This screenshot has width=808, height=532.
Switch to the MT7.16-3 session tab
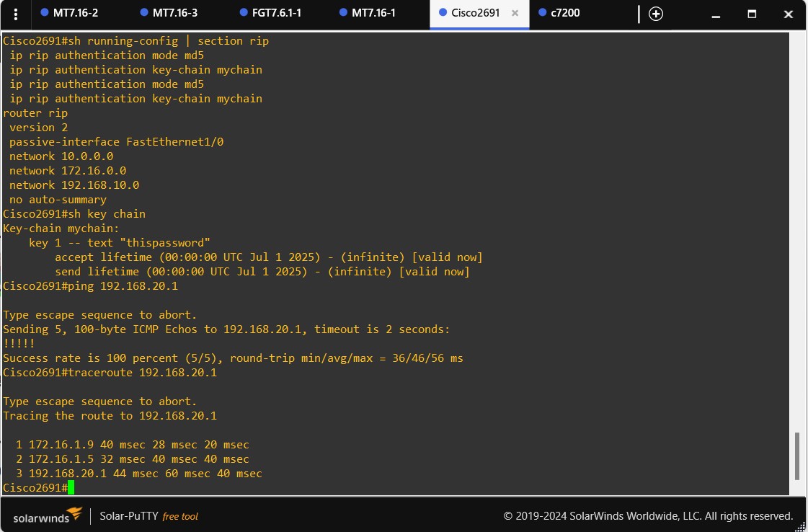(169, 13)
